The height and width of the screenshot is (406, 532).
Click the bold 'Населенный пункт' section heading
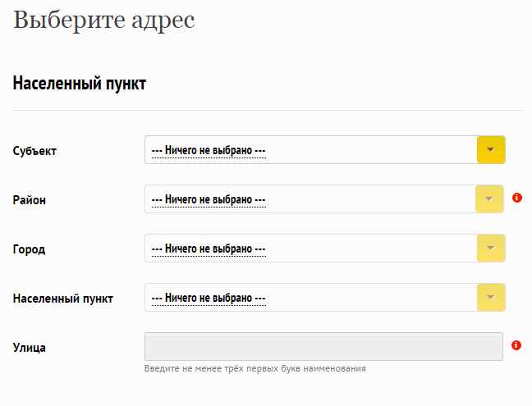pyautogui.click(x=80, y=84)
